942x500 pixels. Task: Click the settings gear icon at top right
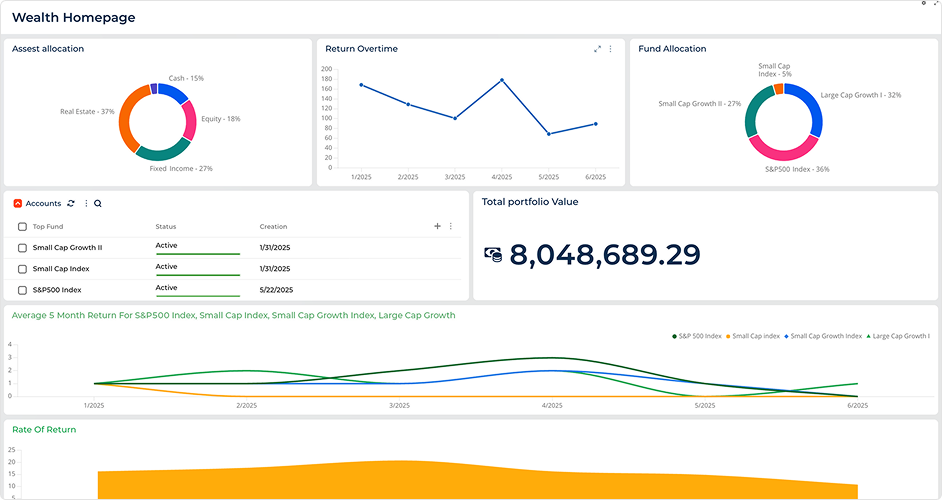coord(923,4)
